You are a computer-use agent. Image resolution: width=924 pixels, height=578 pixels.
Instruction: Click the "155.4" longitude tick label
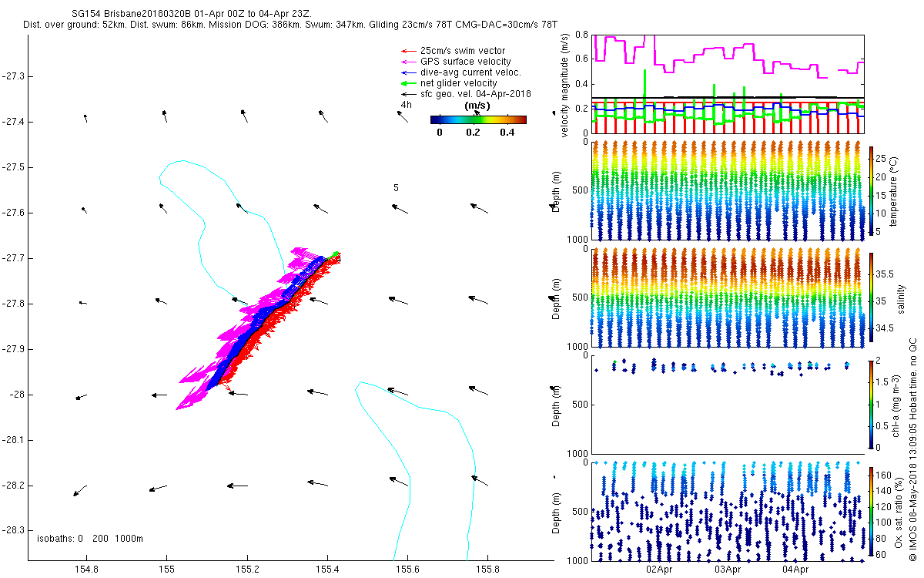pos(327,570)
